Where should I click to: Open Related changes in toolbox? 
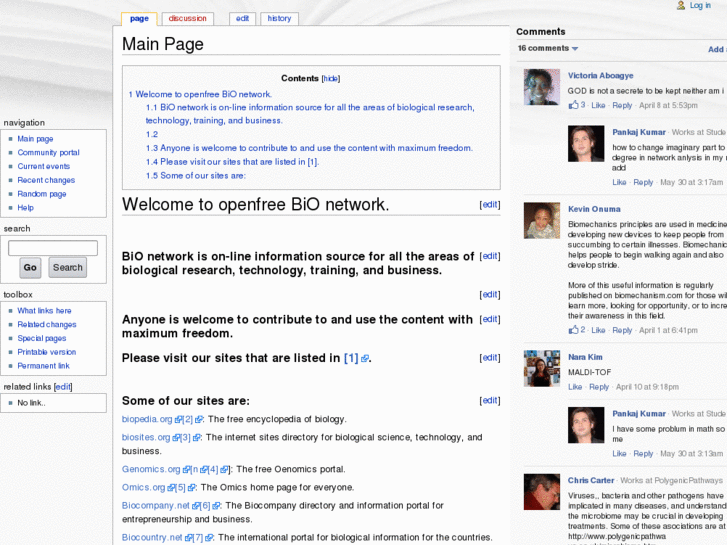pyautogui.click(x=47, y=325)
